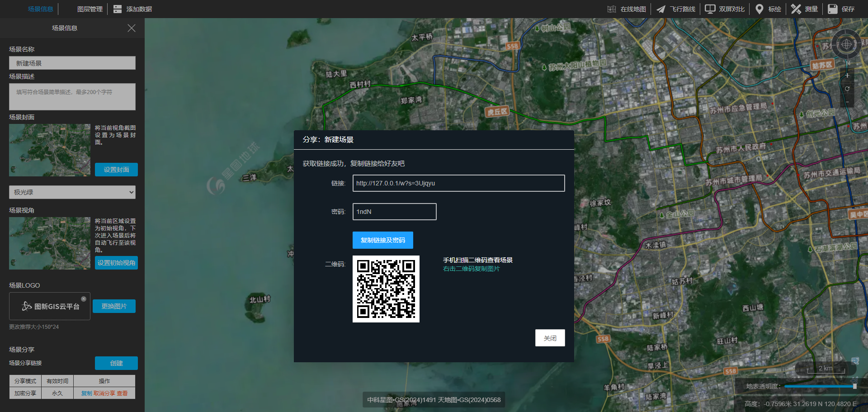Open the 添加数据 menu
This screenshot has width=868, height=412.
pyautogui.click(x=132, y=9)
